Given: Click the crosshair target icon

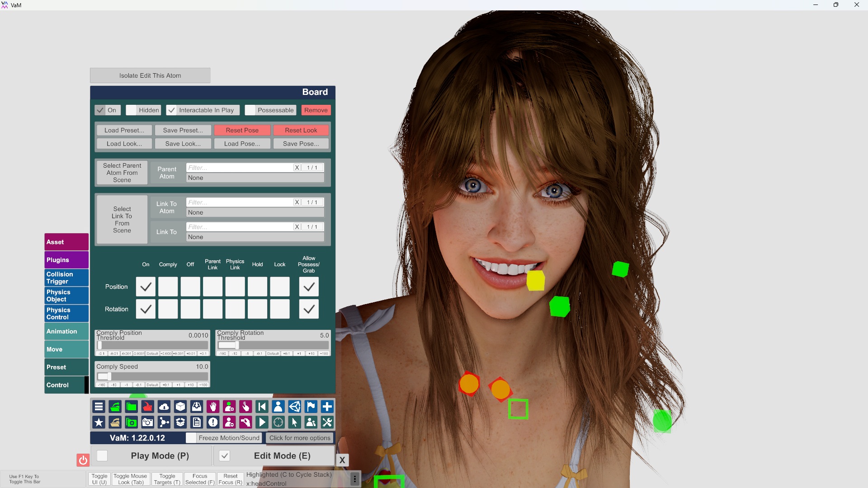Looking at the screenshot, I should click(x=278, y=422).
